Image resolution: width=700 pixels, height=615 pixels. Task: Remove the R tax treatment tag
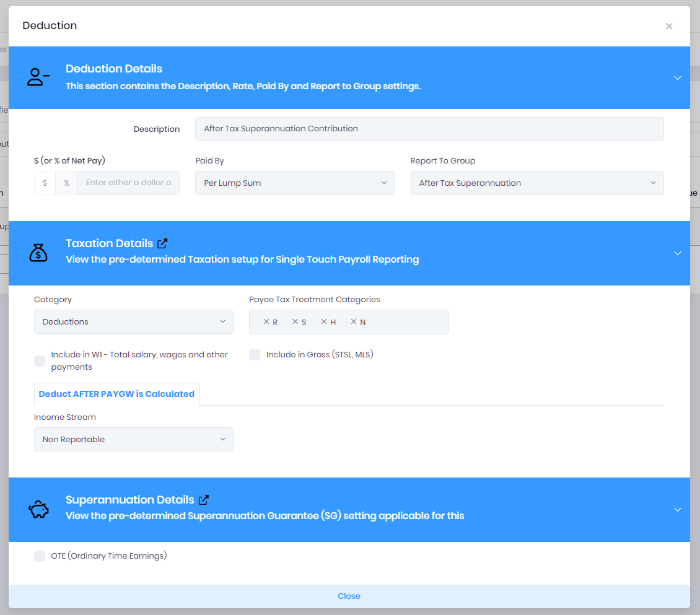(266, 321)
